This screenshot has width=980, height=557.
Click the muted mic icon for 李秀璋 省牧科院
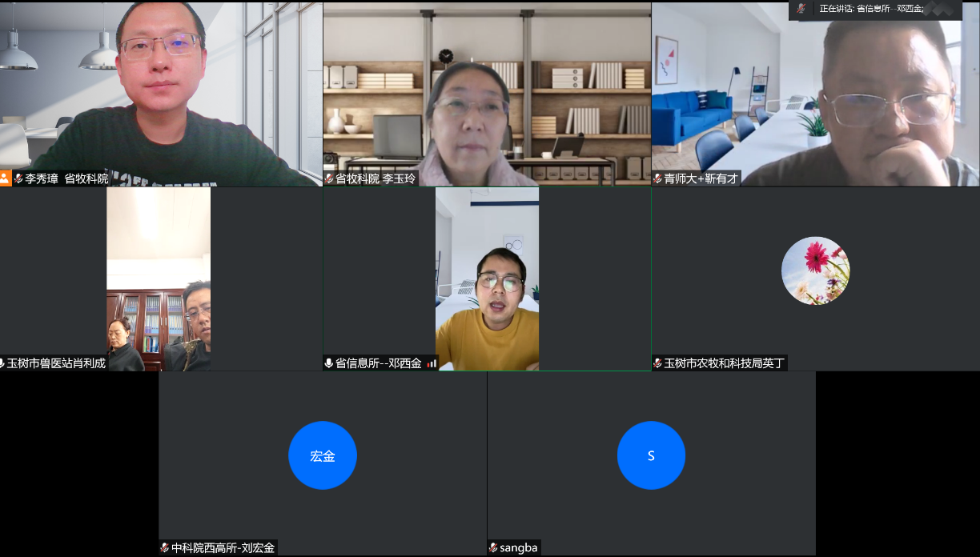18,178
